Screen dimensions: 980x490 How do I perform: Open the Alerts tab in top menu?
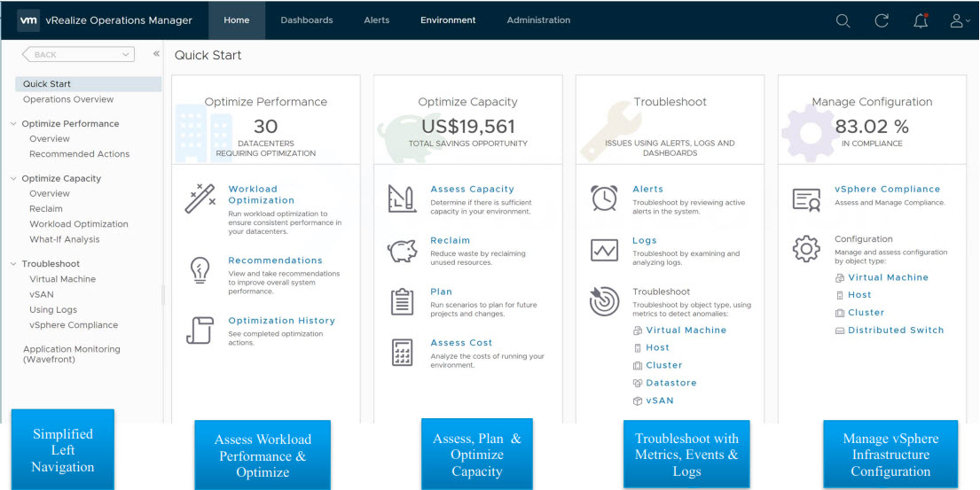pos(377,20)
